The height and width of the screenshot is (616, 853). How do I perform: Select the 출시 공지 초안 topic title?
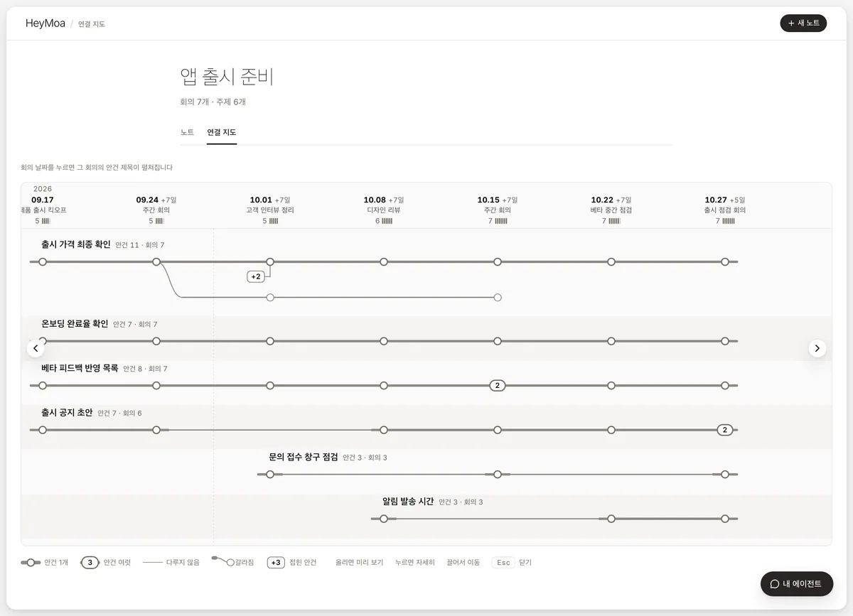(67, 412)
